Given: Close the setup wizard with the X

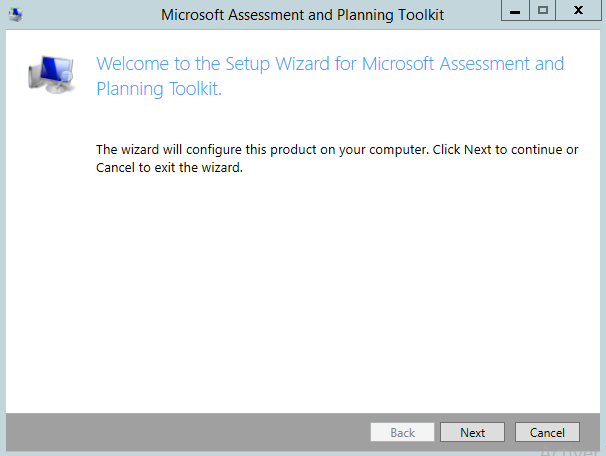Looking at the screenshot, I should pos(579,10).
